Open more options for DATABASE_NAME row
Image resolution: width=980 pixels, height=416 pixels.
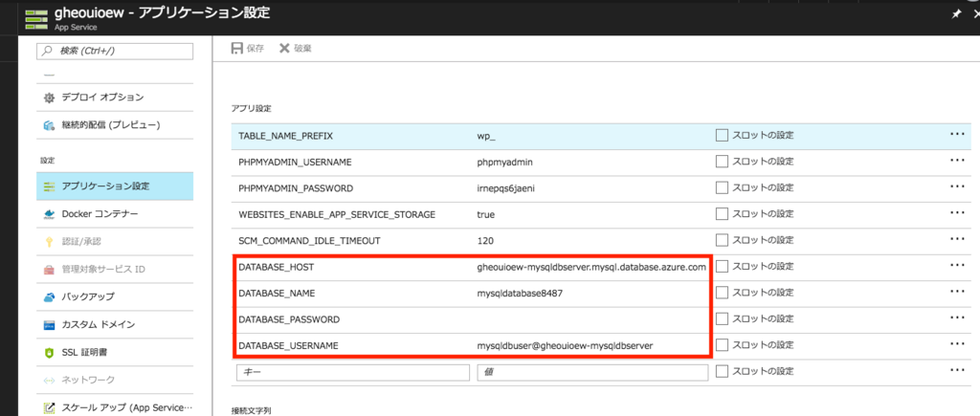(x=957, y=291)
